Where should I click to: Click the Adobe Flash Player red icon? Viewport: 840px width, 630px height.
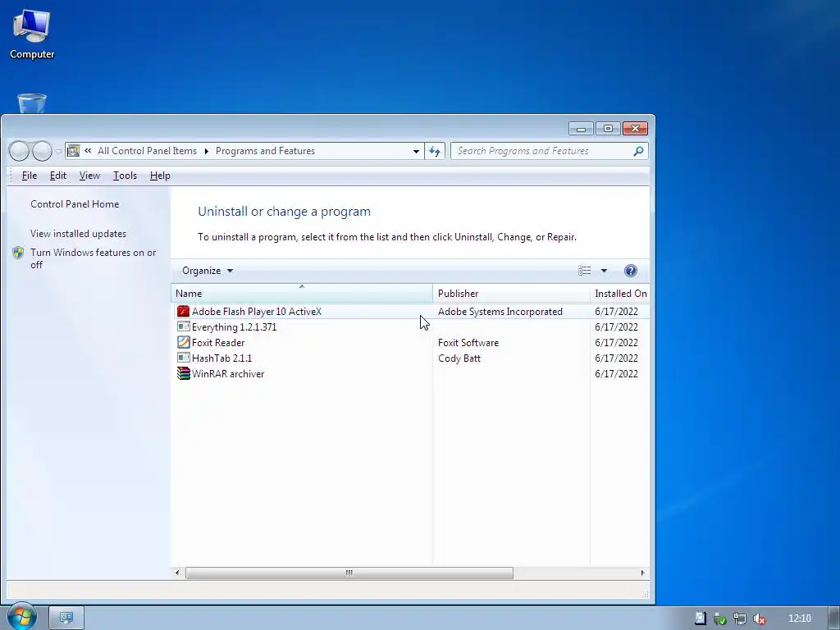(183, 311)
